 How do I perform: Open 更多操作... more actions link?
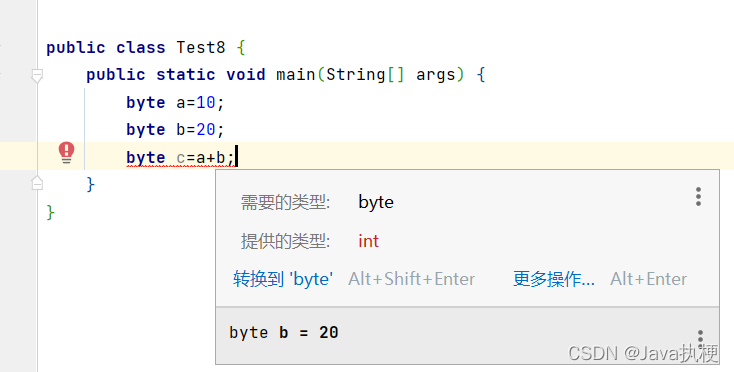click(x=554, y=279)
